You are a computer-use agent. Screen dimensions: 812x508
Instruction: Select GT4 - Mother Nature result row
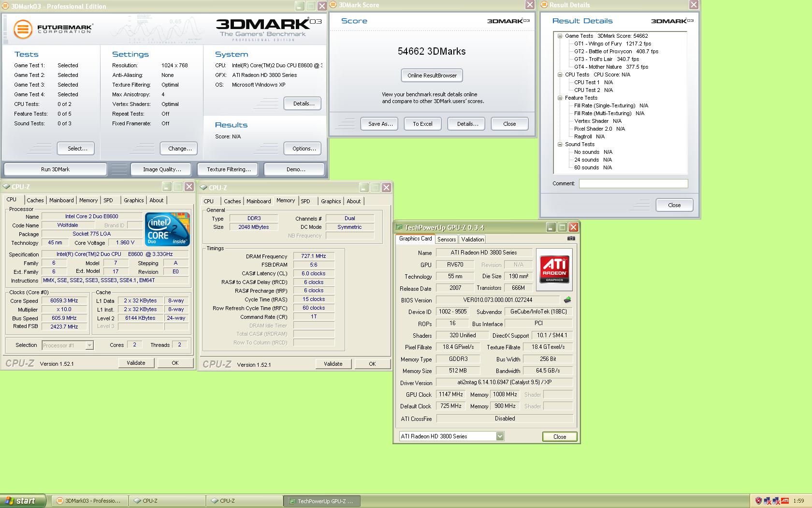(611, 67)
